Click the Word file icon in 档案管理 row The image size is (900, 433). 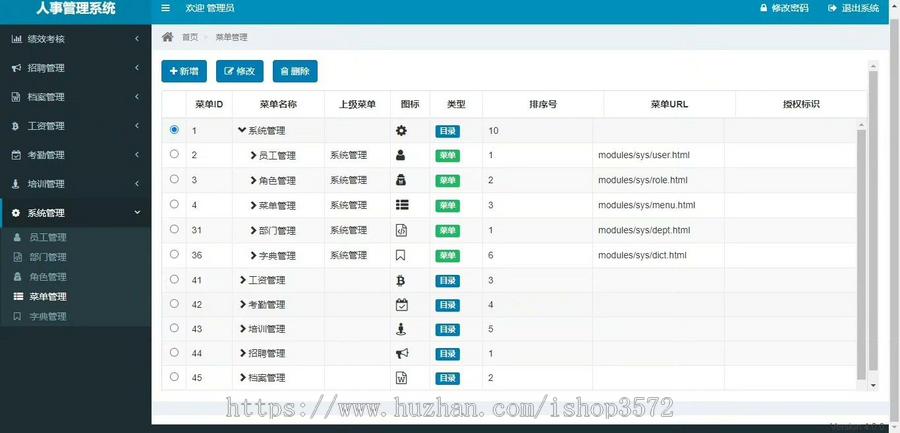click(401, 378)
